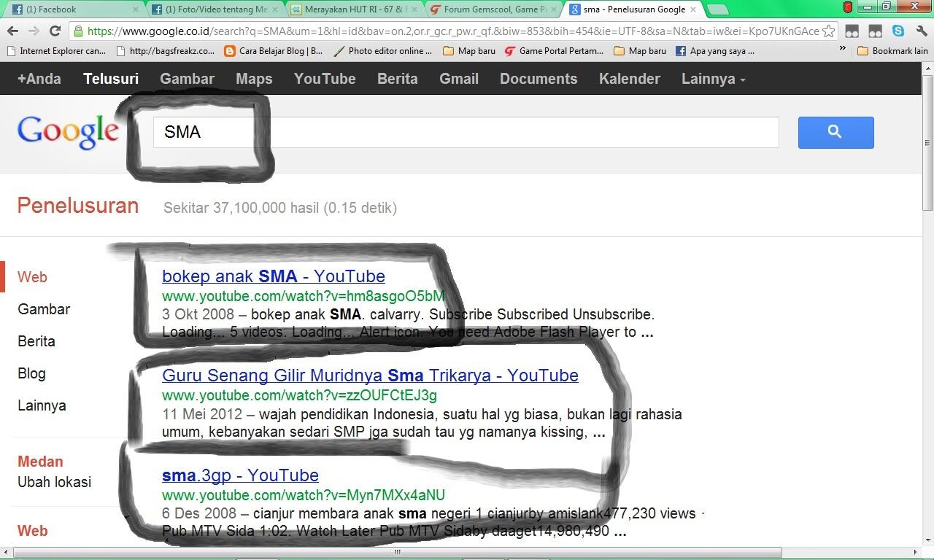Click the Google logo
Viewport: 934px width, 560px height.
tap(68, 132)
